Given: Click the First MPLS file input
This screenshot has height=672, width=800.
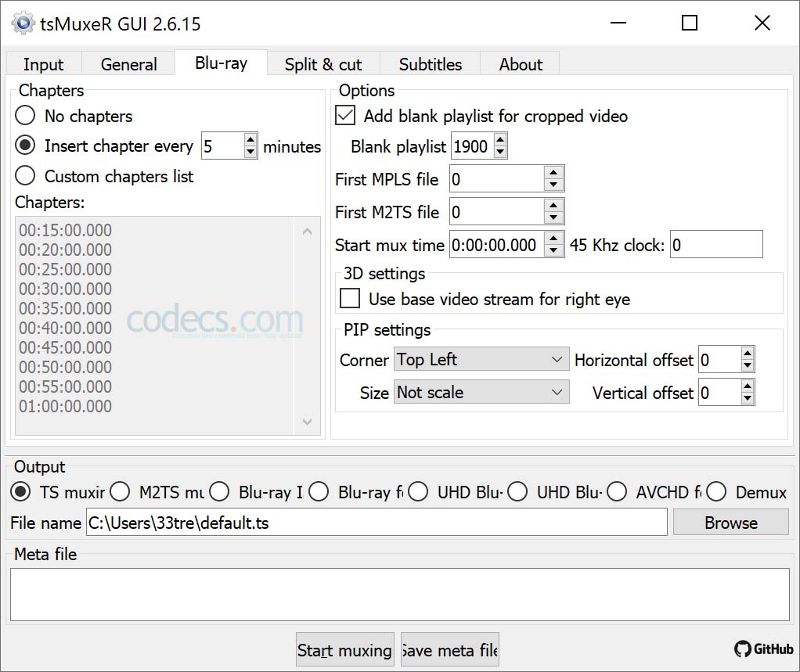Looking at the screenshot, I should 497,179.
